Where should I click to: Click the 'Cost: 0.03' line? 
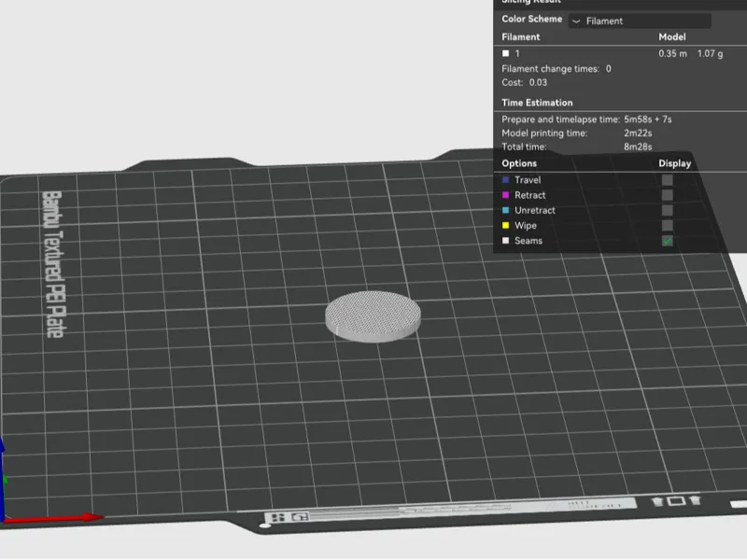coord(524,82)
